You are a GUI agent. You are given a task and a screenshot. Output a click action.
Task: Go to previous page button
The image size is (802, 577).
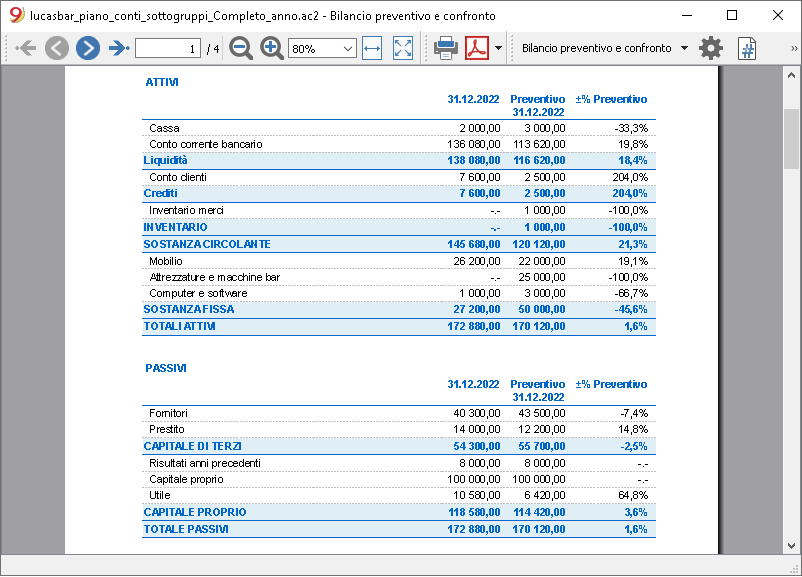tap(57, 49)
